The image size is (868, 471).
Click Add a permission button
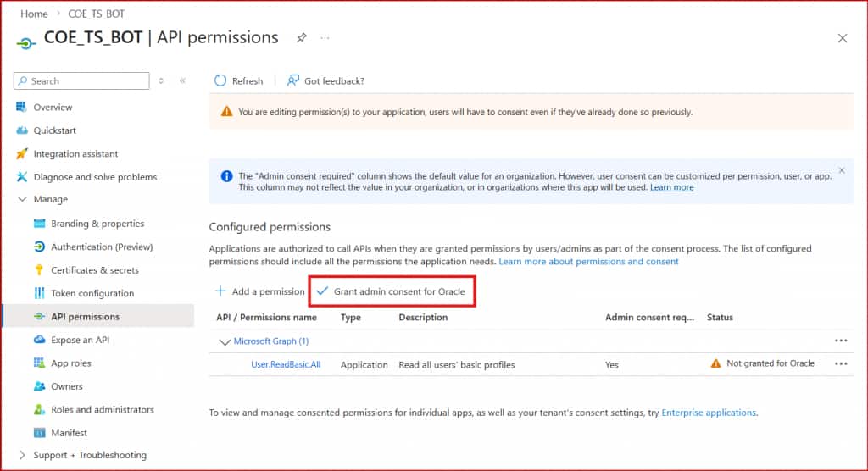[x=259, y=291]
